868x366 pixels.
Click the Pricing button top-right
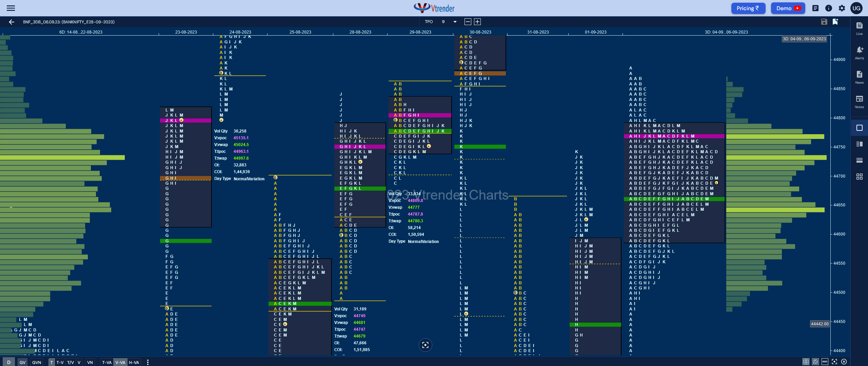coord(747,8)
